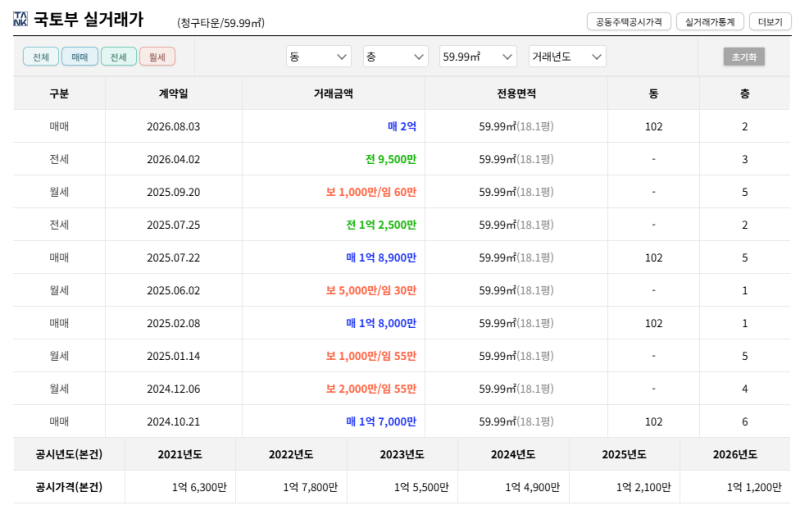
Task: Open the 동 dropdown
Action: click(x=318, y=57)
